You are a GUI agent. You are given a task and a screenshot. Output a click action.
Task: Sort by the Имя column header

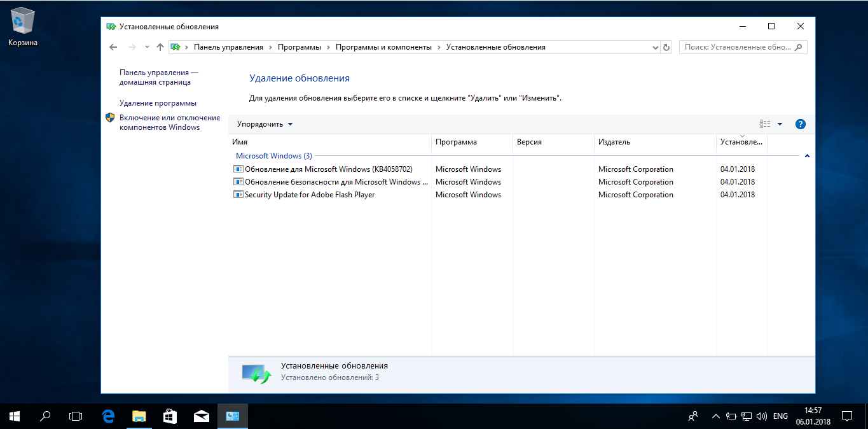pyautogui.click(x=329, y=142)
